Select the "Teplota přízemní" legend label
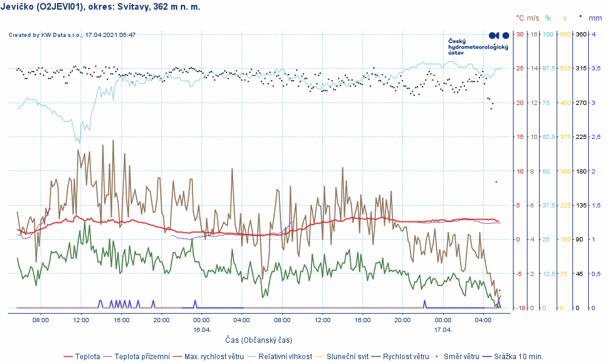Image resolution: width=607 pixels, height=364 pixels. point(142,357)
